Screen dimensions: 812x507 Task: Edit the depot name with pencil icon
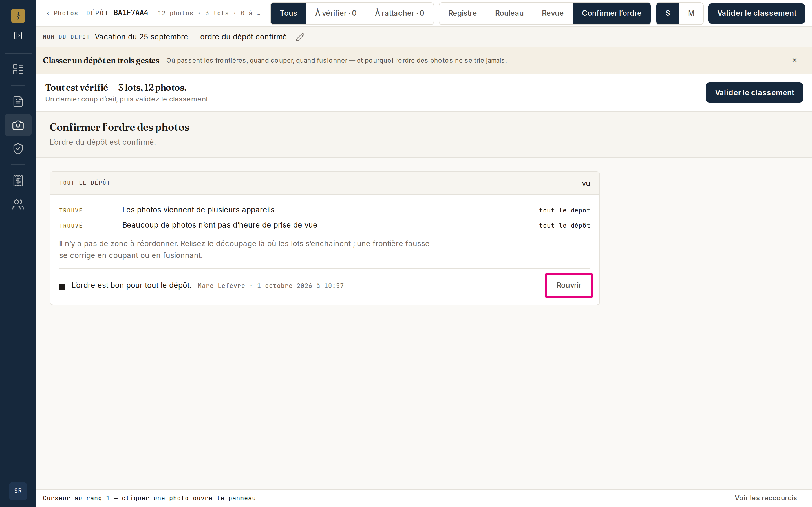coord(300,37)
